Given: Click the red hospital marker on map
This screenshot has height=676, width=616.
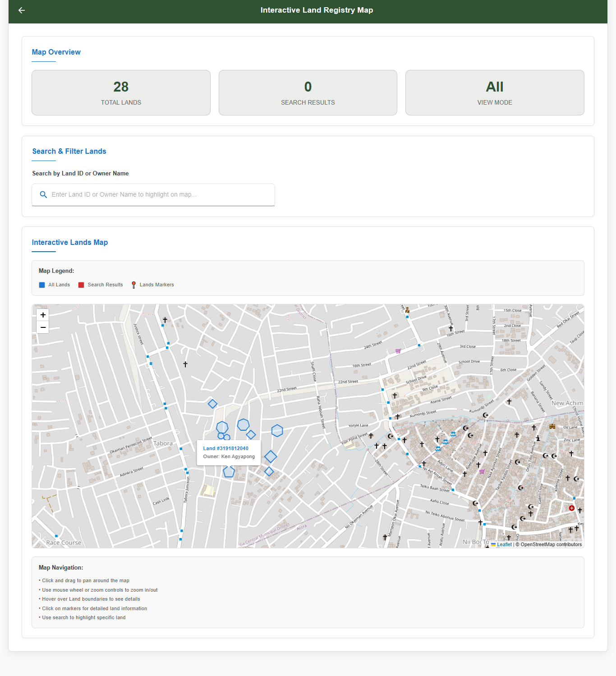Looking at the screenshot, I should (571, 508).
